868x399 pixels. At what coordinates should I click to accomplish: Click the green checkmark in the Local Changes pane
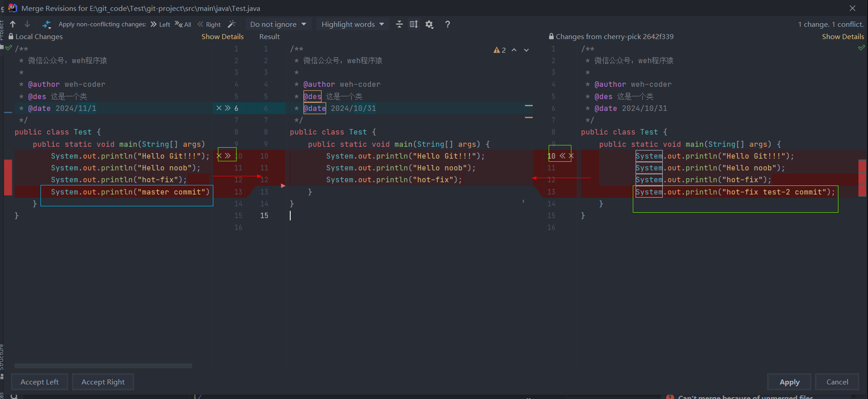pyautogui.click(x=9, y=48)
